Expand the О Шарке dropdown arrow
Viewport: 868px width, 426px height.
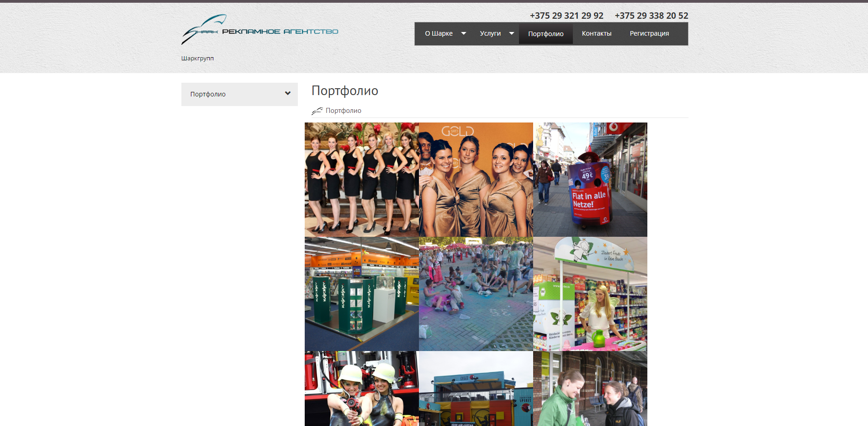click(464, 33)
